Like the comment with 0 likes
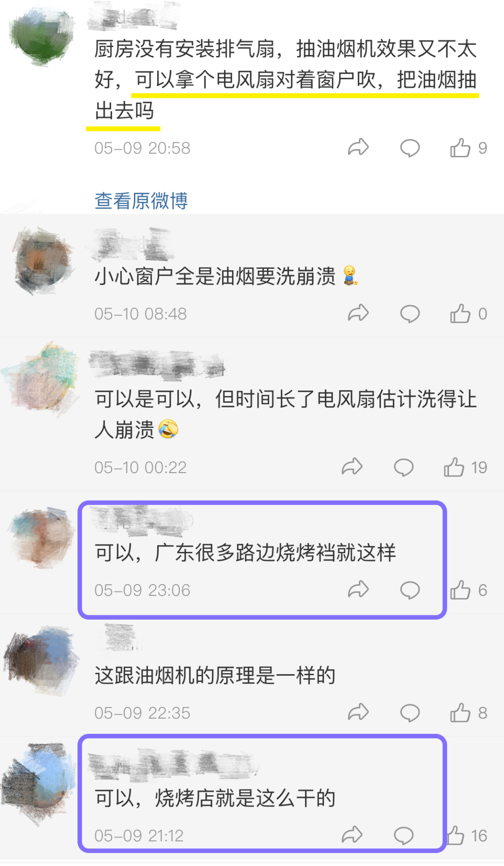Image resolution: width=504 pixels, height=866 pixels. (460, 313)
